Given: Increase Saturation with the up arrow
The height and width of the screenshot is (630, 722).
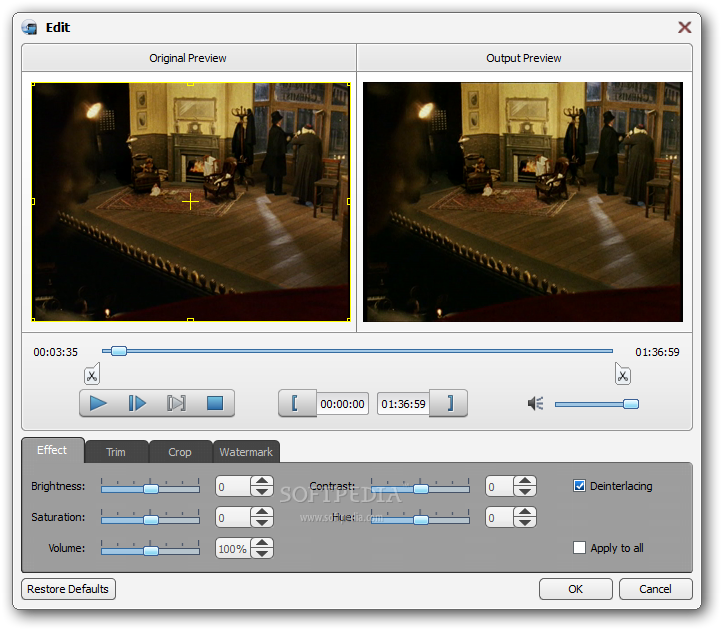Looking at the screenshot, I should [262, 512].
